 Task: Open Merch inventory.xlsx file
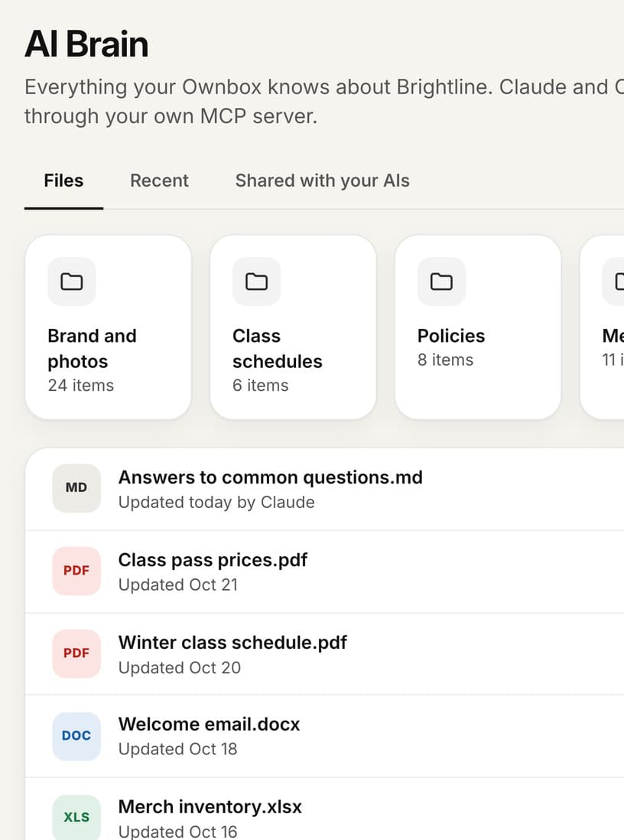point(210,807)
